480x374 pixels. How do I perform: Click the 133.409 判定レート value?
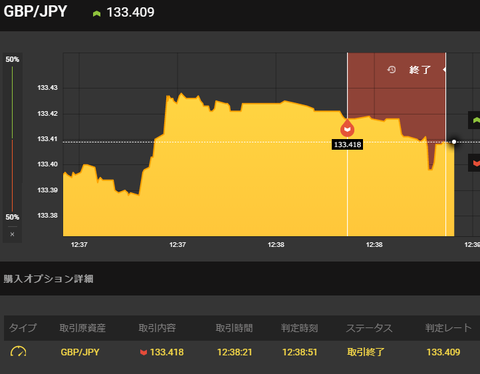click(x=443, y=352)
